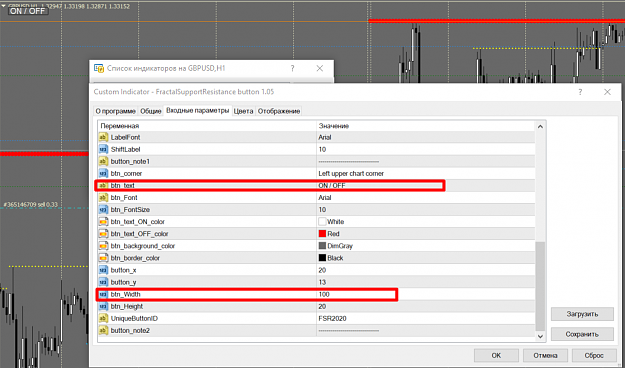Click the btn_text_OFF_color row icon

click(103, 234)
